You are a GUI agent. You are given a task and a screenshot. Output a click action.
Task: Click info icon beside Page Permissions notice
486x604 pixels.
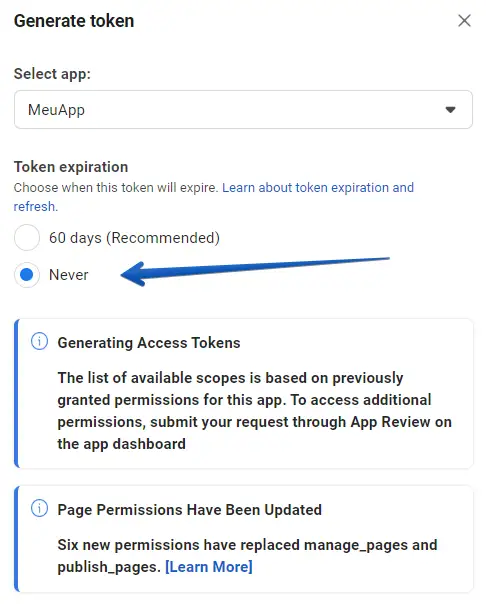(x=39, y=508)
